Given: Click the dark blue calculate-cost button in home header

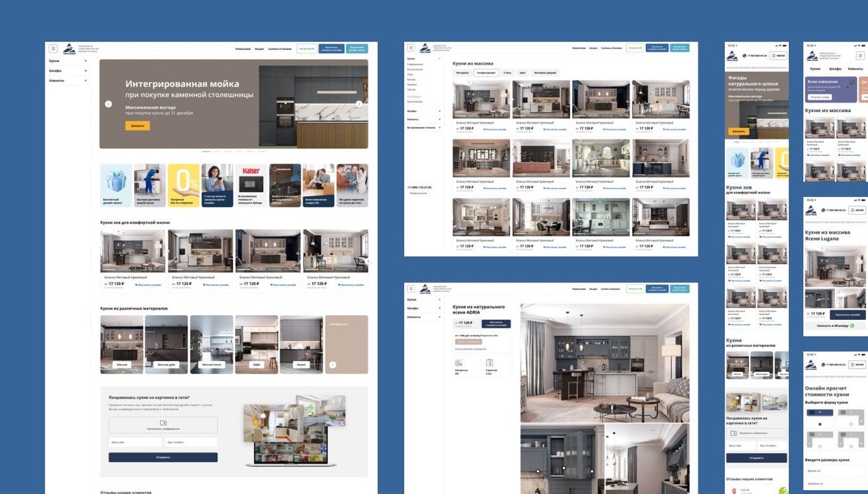Looking at the screenshot, I should (x=331, y=49).
